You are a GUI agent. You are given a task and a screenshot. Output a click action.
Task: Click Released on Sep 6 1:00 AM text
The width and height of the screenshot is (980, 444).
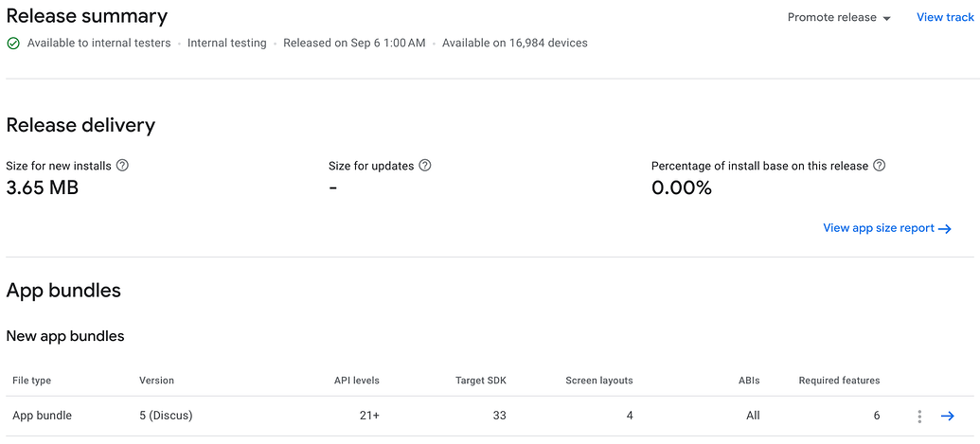point(354,44)
